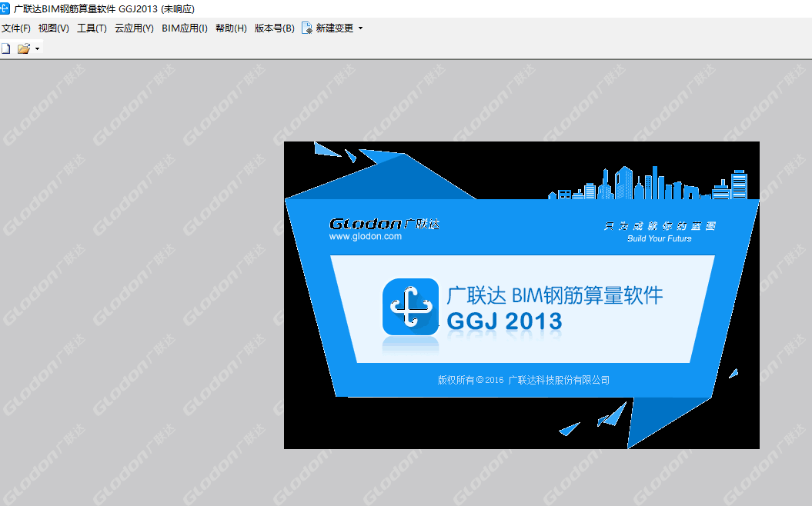Expand the open folder dropdown arrow
Screen dimensions: 812x506
(x=37, y=49)
